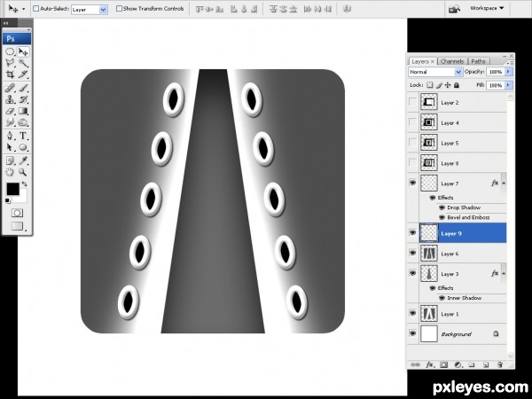Enable Show Transform Controls checkbox
Viewport: 532px width, 399px height.
tap(119, 9)
